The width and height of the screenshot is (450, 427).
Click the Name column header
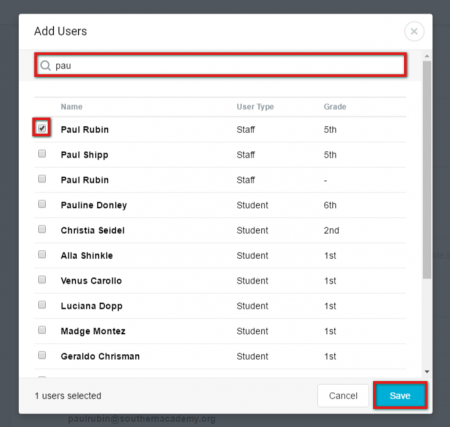71,107
